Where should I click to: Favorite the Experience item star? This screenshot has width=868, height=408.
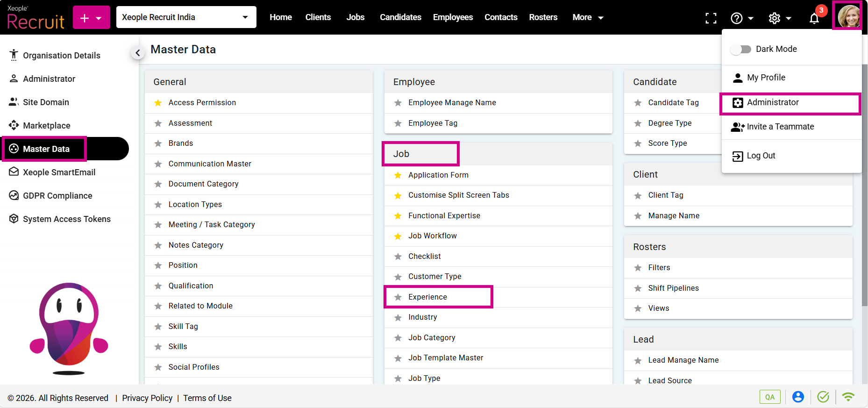tap(398, 297)
